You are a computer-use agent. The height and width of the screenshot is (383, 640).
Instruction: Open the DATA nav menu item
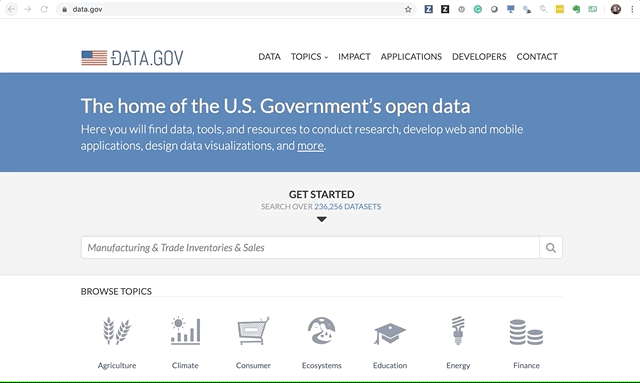(x=269, y=57)
